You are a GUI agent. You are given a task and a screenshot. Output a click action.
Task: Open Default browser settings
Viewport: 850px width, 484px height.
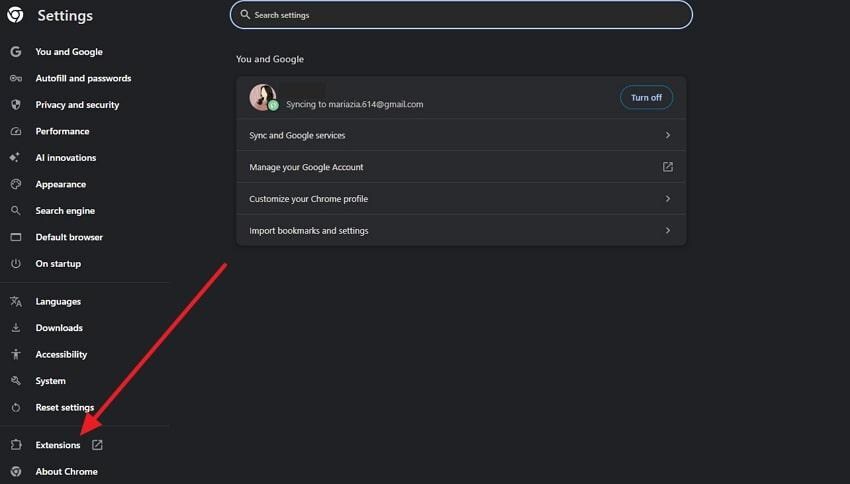(69, 237)
